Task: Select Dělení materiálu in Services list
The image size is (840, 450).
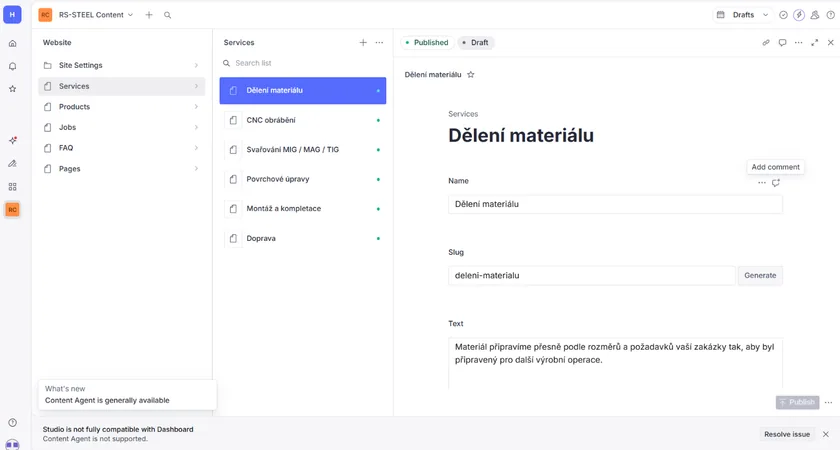Action: 303,91
